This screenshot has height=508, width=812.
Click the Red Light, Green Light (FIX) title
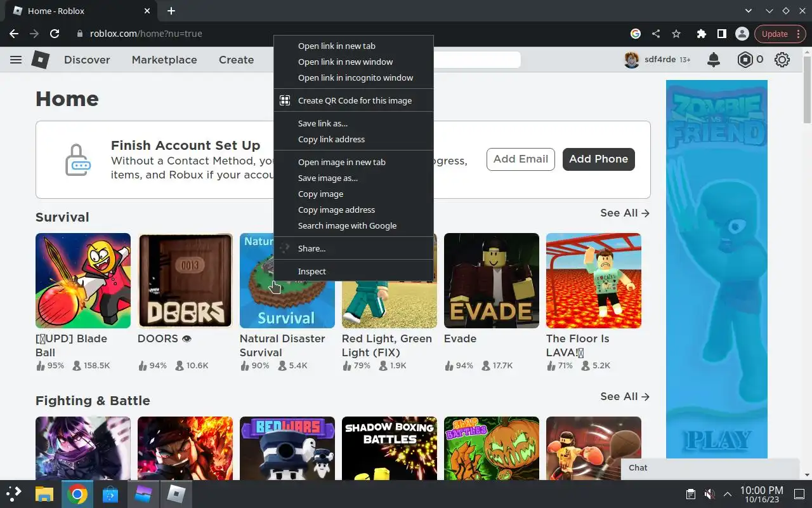[387, 345]
